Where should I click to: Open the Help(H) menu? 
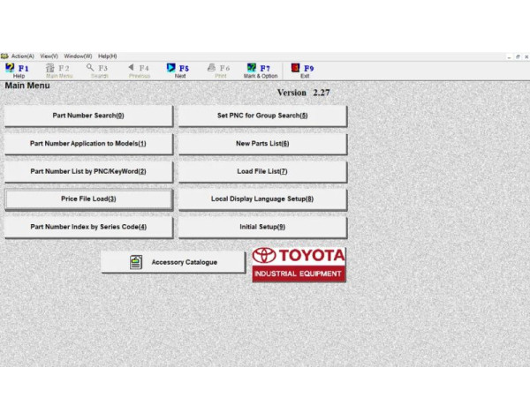(x=107, y=56)
